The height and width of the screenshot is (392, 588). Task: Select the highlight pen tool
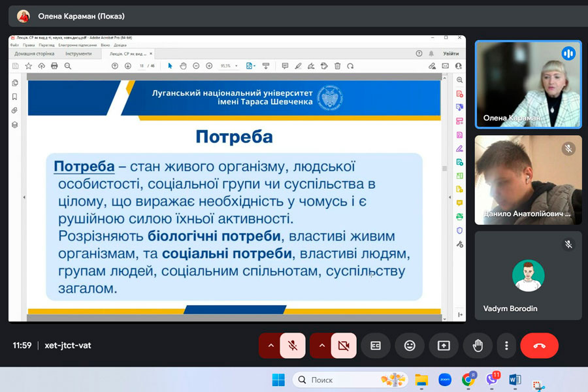click(298, 66)
